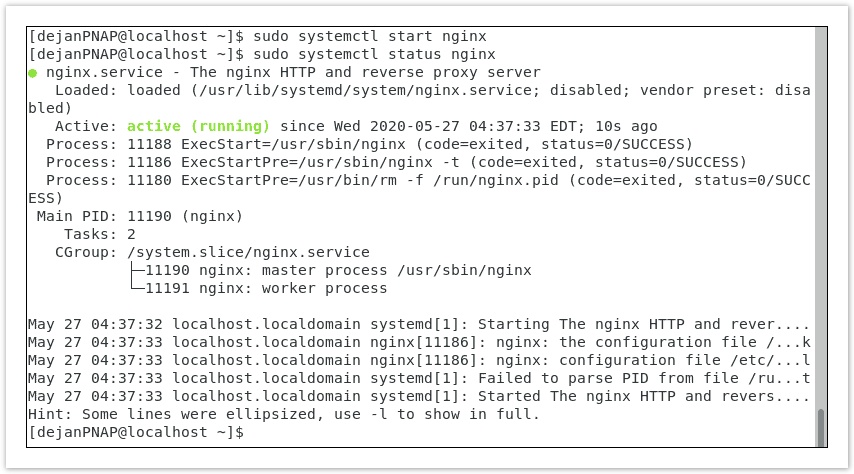Click the "sudo systemctl start nginx" command

coord(372,36)
